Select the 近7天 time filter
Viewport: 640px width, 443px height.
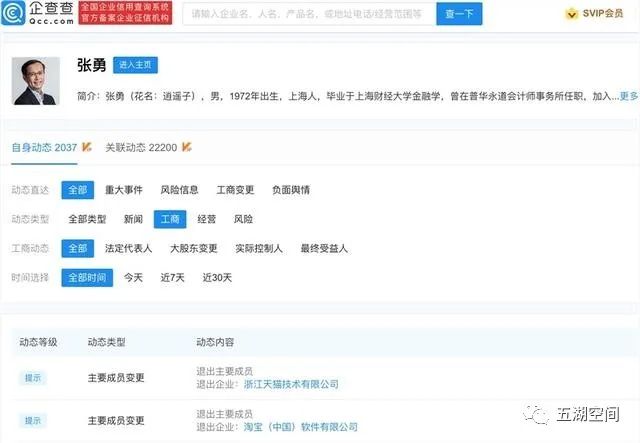point(172,278)
